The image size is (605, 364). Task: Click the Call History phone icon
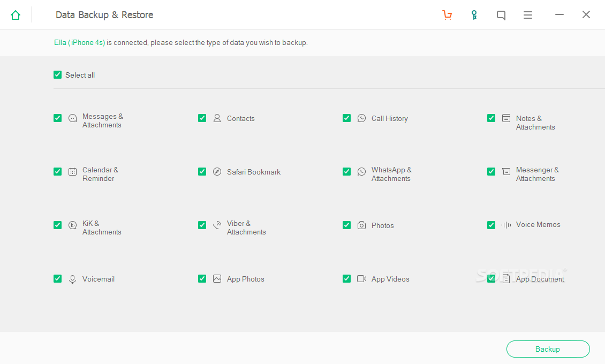click(x=361, y=118)
